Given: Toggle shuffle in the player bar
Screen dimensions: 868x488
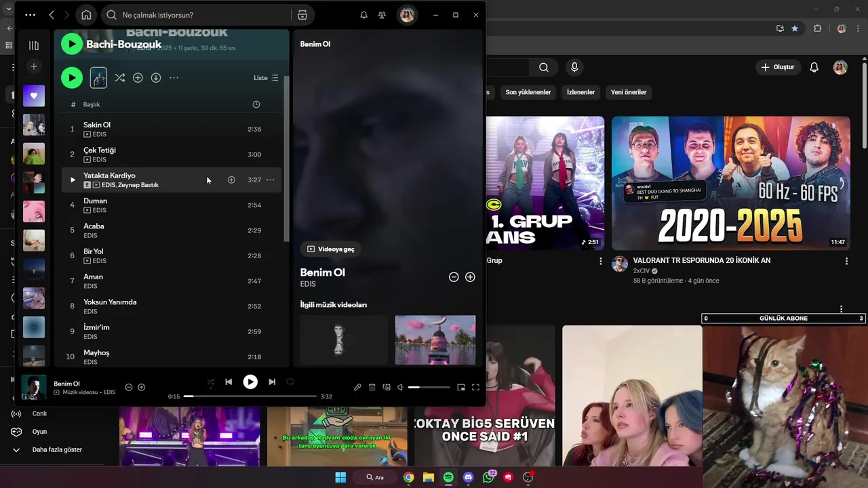Looking at the screenshot, I should pyautogui.click(x=210, y=382).
